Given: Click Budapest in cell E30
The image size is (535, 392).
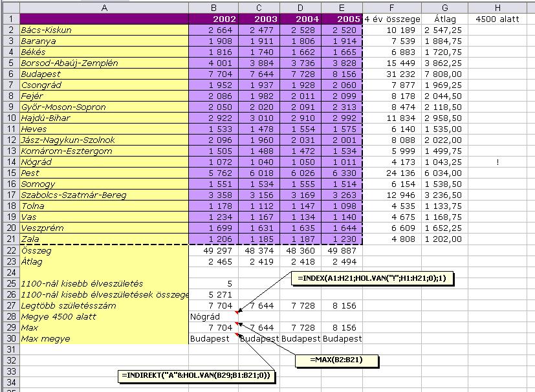Looking at the screenshot, I should click(x=342, y=339).
